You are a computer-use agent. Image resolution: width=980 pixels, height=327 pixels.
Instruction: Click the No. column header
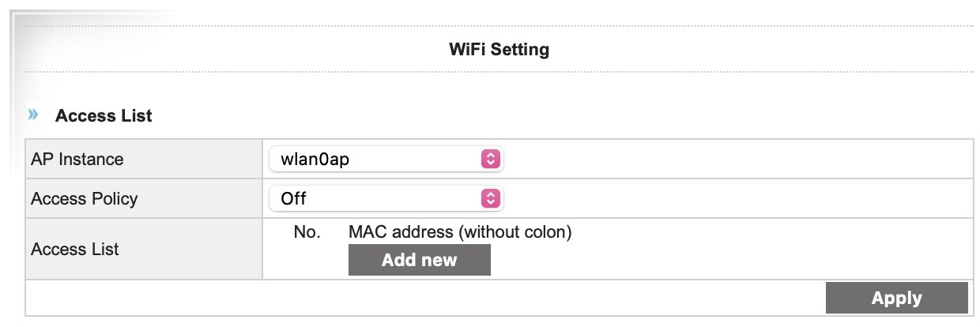pos(306,232)
